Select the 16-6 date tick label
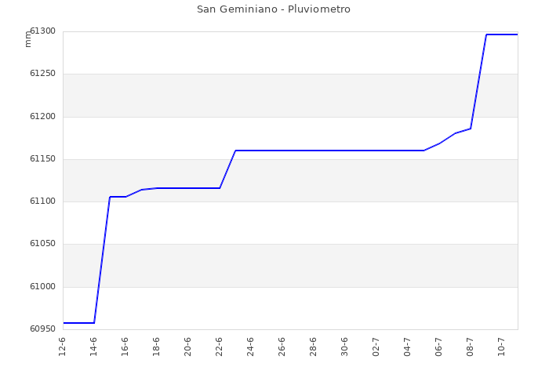This screenshot has height=392, width=549. click(x=125, y=347)
